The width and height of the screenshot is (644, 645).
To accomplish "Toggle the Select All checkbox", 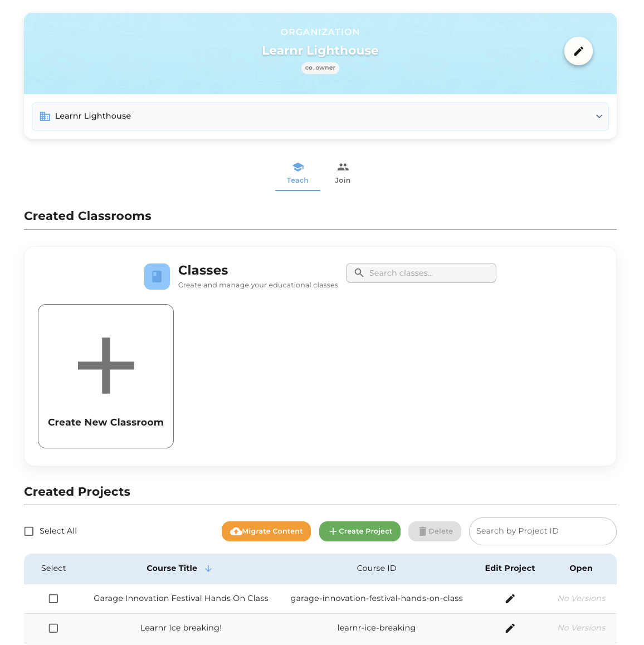I will [28, 531].
